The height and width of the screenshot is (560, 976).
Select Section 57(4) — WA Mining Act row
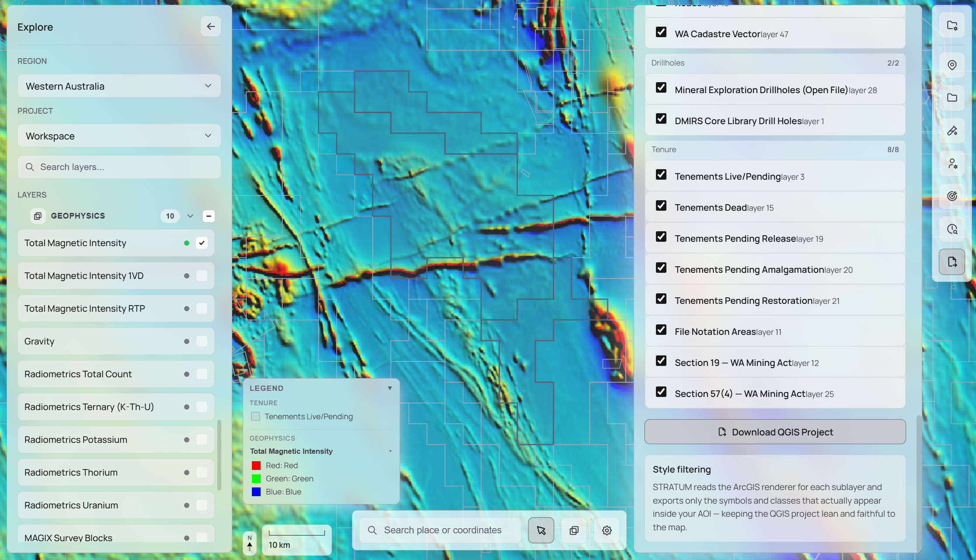click(775, 393)
